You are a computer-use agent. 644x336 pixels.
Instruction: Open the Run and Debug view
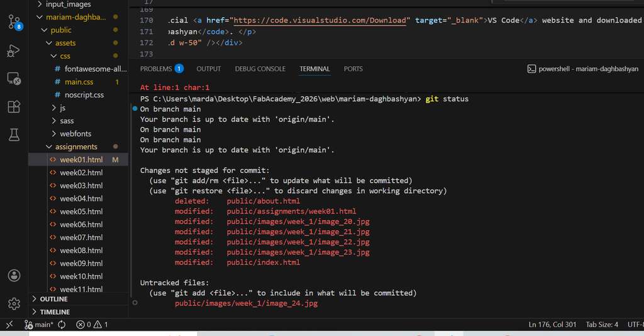pos(14,51)
